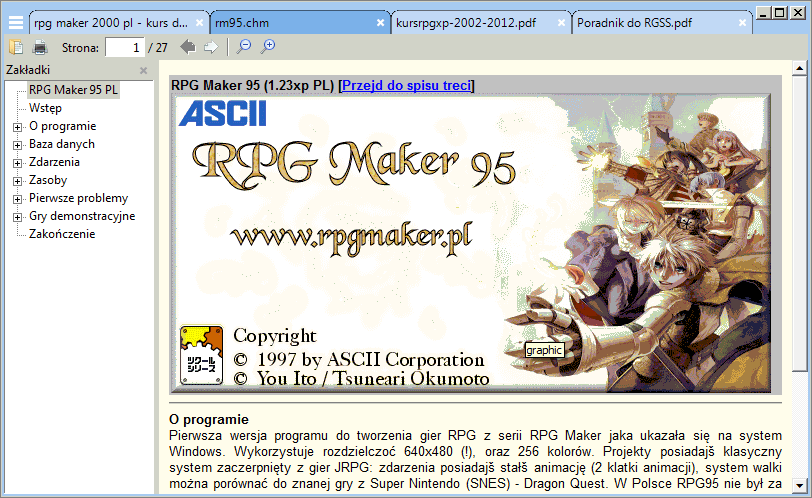Open the Baza danych bookmark entry
This screenshot has width=812, height=498.
[x=62, y=144]
